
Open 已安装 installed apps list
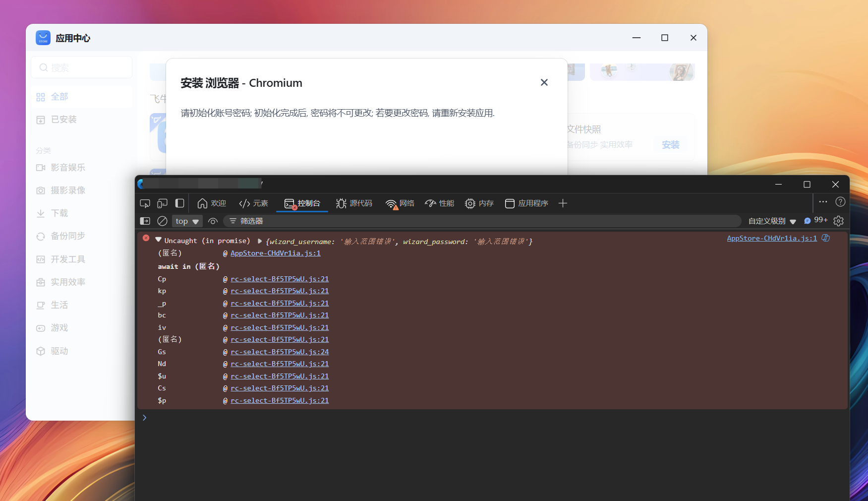82,120
